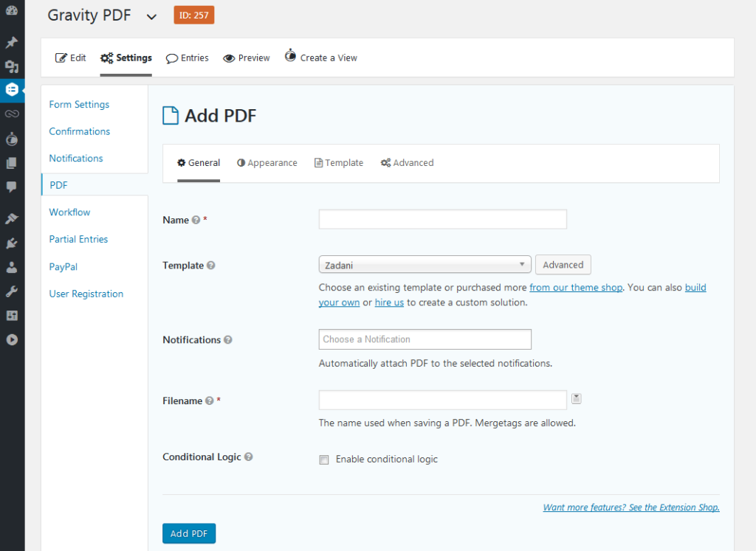This screenshot has width=756, height=551.
Task: Click into the Name text field
Action: click(x=442, y=219)
